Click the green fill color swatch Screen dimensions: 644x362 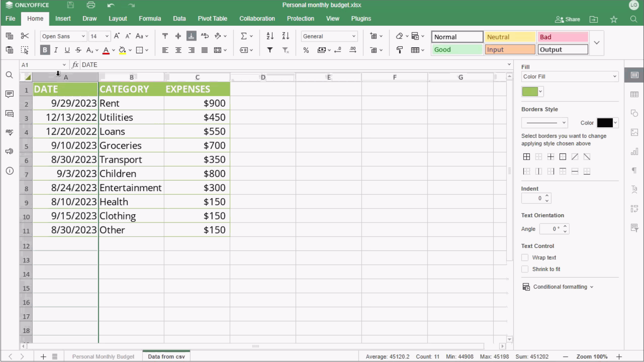tap(529, 92)
